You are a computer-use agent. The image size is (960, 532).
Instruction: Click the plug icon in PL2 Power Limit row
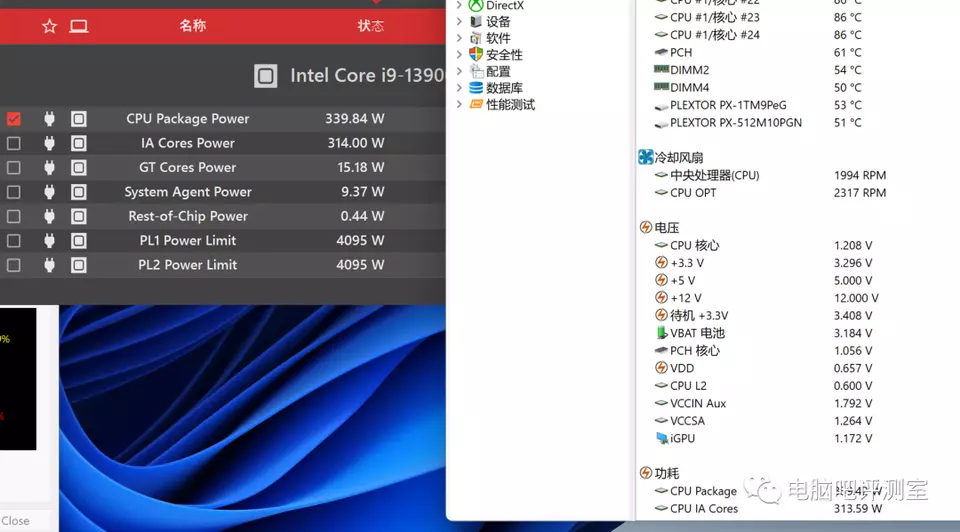50,265
